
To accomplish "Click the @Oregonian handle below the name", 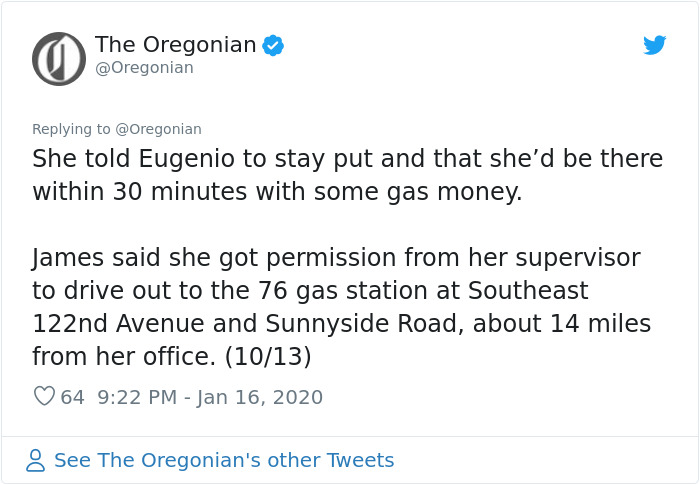I will pyautogui.click(x=144, y=68).
